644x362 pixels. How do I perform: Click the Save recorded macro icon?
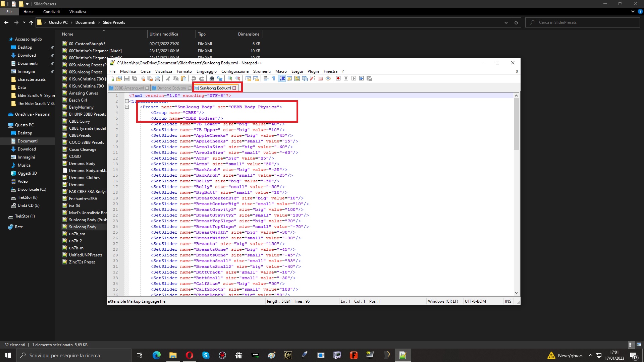369,78
